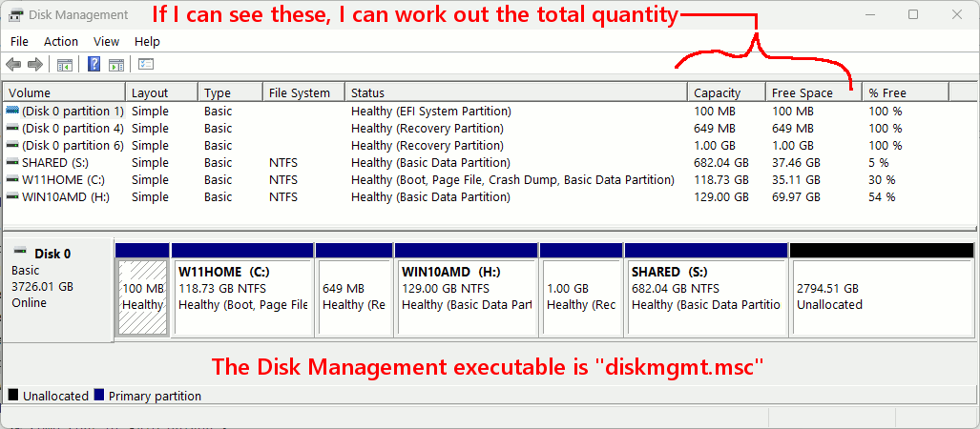The image size is (980, 429).
Task: Click NTFS file system cell in SHARED row
Action: coord(283,163)
